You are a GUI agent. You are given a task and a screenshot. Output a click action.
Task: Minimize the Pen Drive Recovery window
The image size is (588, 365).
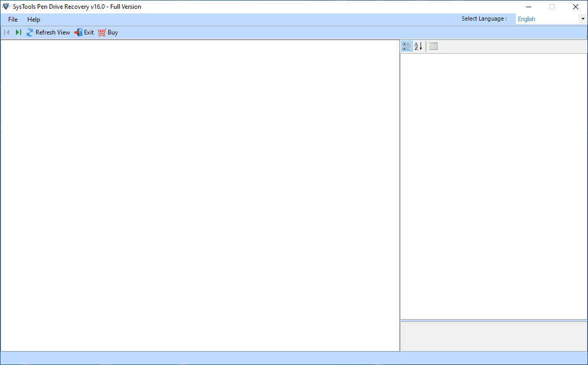(529, 7)
